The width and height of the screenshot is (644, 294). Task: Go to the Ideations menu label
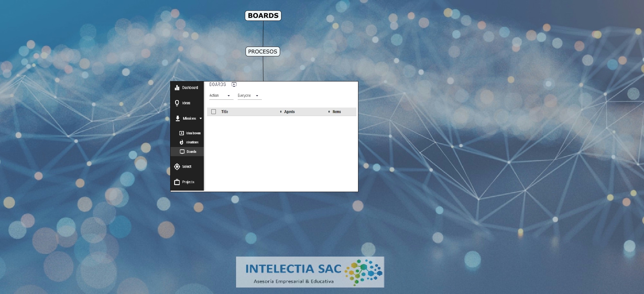pyautogui.click(x=192, y=142)
